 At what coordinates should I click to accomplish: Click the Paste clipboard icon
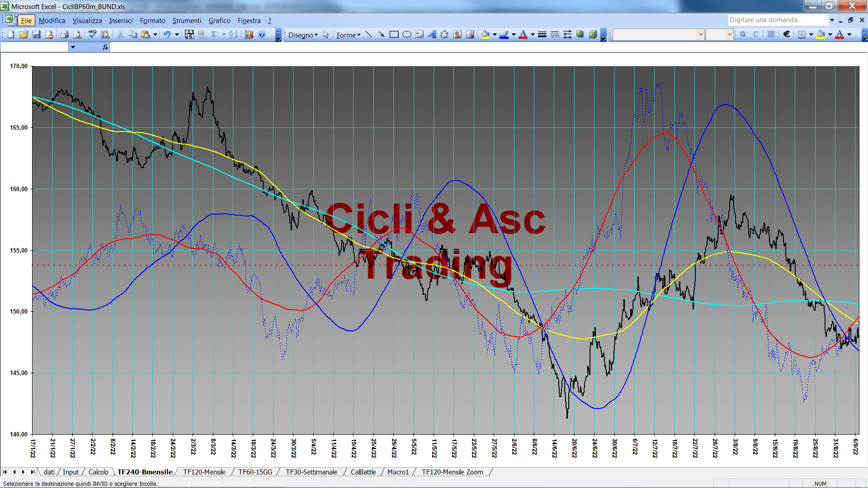146,34
